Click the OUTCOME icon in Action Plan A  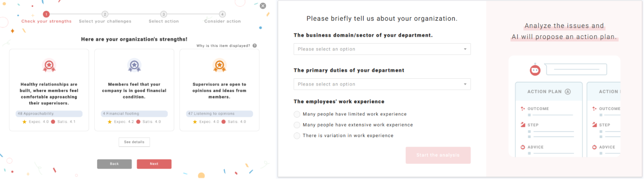523,109
